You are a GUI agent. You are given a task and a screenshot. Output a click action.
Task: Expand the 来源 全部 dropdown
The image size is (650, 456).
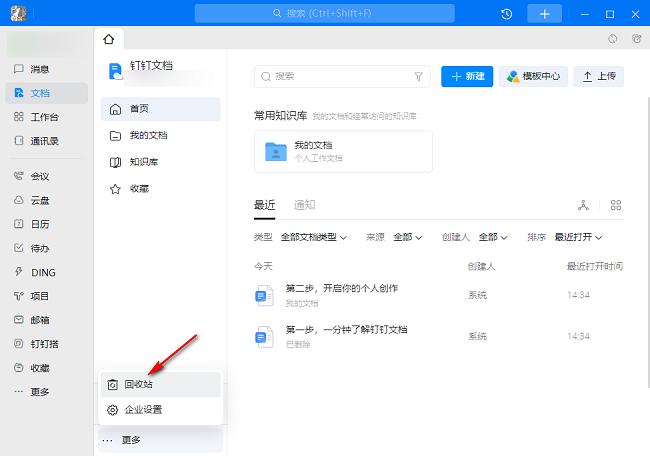point(407,237)
